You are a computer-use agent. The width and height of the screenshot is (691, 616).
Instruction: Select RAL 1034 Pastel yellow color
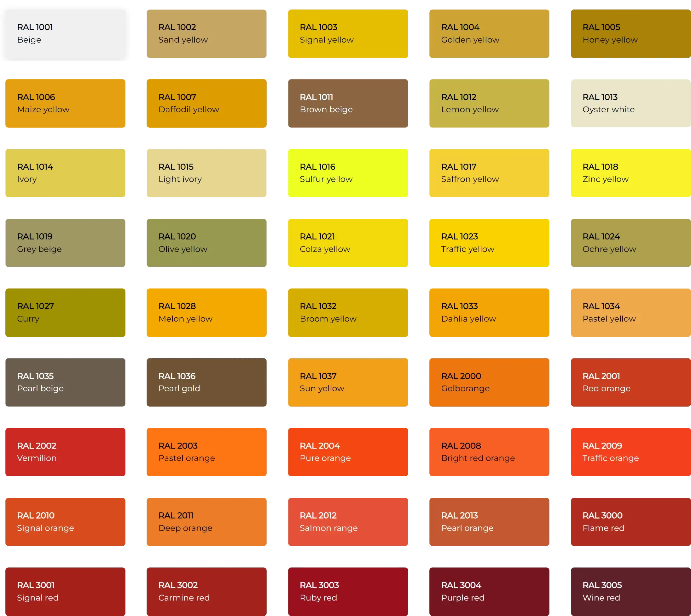[x=630, y=312]
